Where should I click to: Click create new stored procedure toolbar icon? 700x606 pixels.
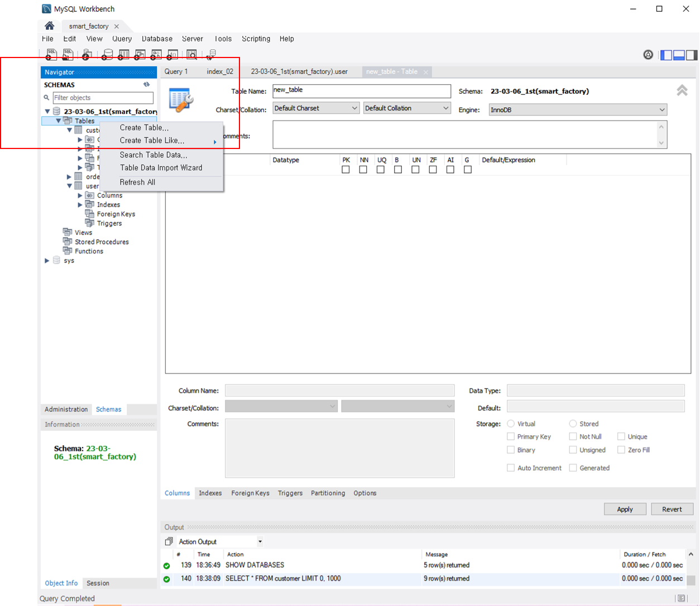coord(156,54)
